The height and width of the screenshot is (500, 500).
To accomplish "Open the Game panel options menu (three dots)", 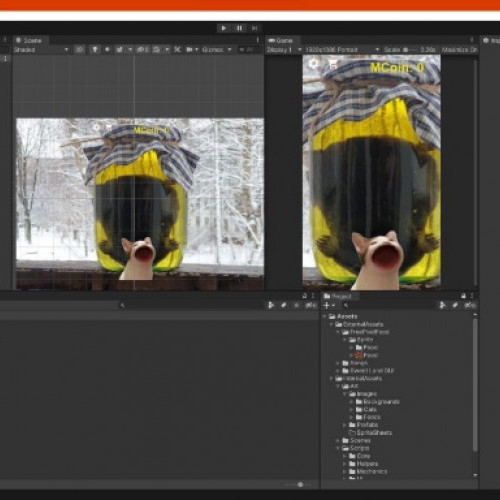I will [x=472, y=40].
